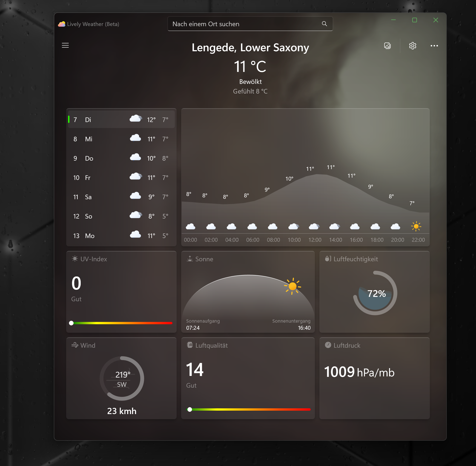Open the hamburger navigation menu

65,45
